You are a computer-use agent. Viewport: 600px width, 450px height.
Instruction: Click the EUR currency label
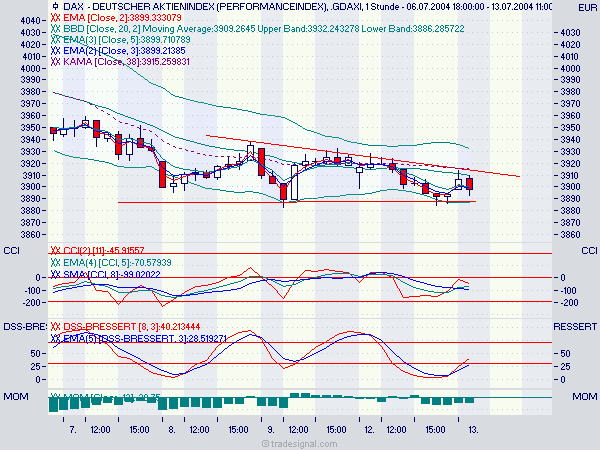coord(587,8)
